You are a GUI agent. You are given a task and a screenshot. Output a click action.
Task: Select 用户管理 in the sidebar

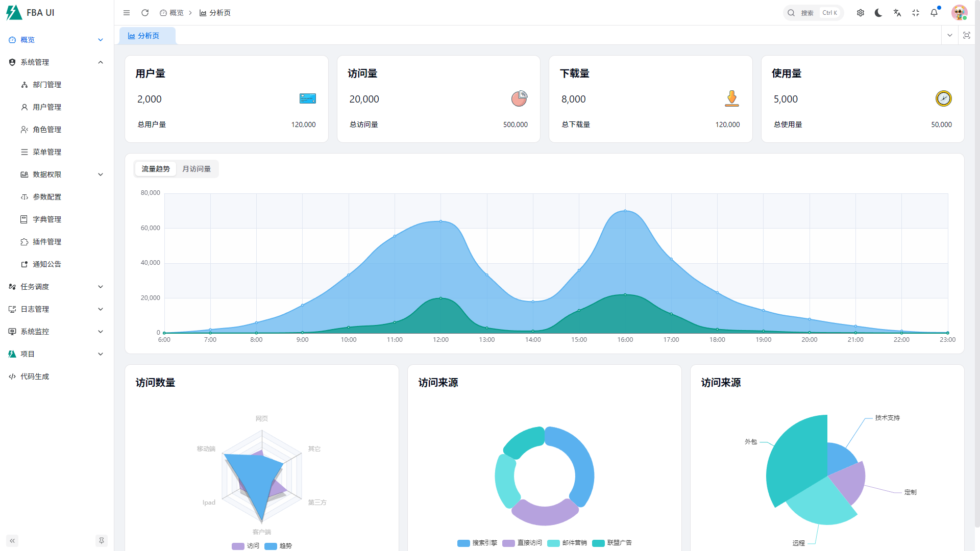click(47, 107)
